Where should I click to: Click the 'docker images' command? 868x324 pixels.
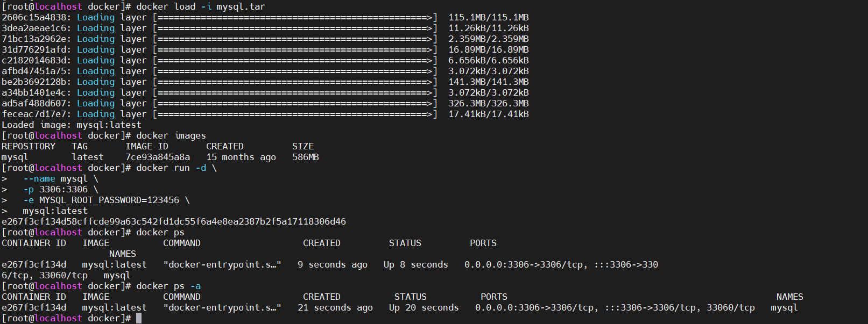(171, 135)
